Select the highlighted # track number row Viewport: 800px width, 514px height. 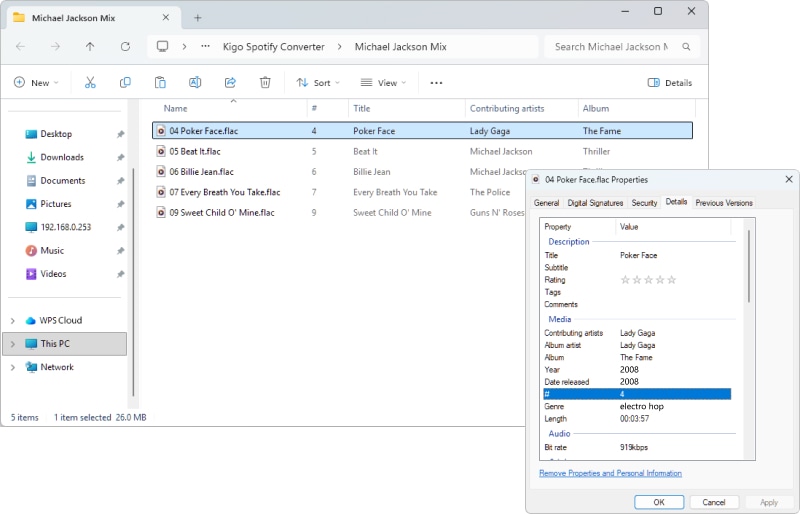pos(637,394)
